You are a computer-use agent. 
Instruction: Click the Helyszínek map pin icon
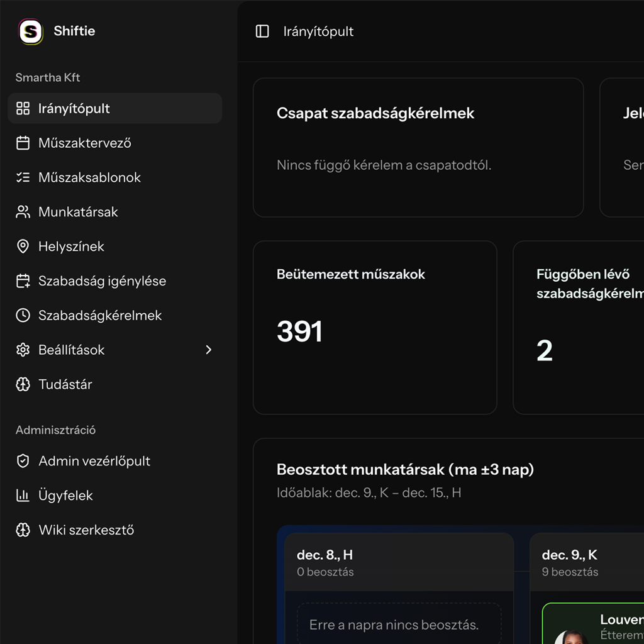click(x=23, y=247)
